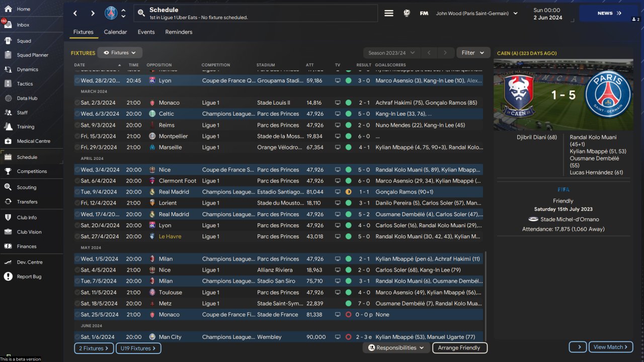The width and height of the screenshot is (644, 362).
Task: Toggle the circle marker on the Sat, 1/6/2024 row
Action: tap(77, 337)
